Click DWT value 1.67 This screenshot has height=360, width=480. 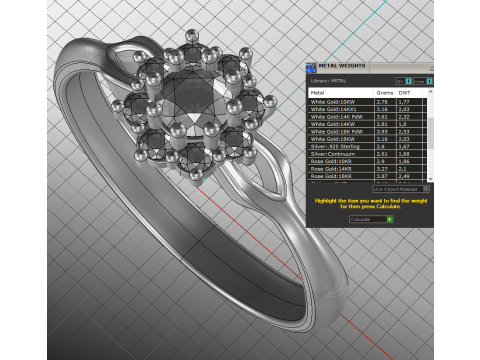click(x=404, y=146)
